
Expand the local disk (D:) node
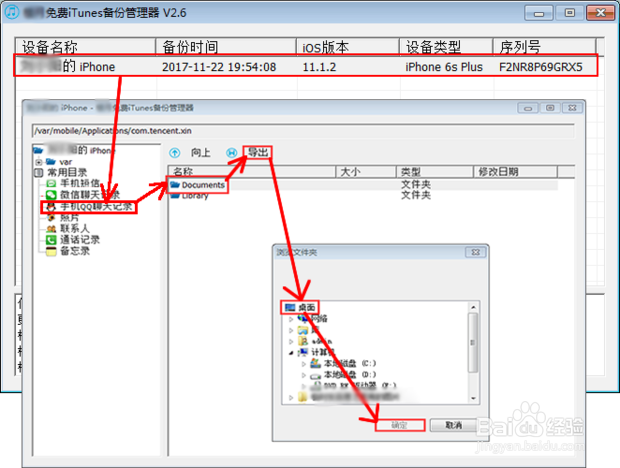click(x=304, y=374)
